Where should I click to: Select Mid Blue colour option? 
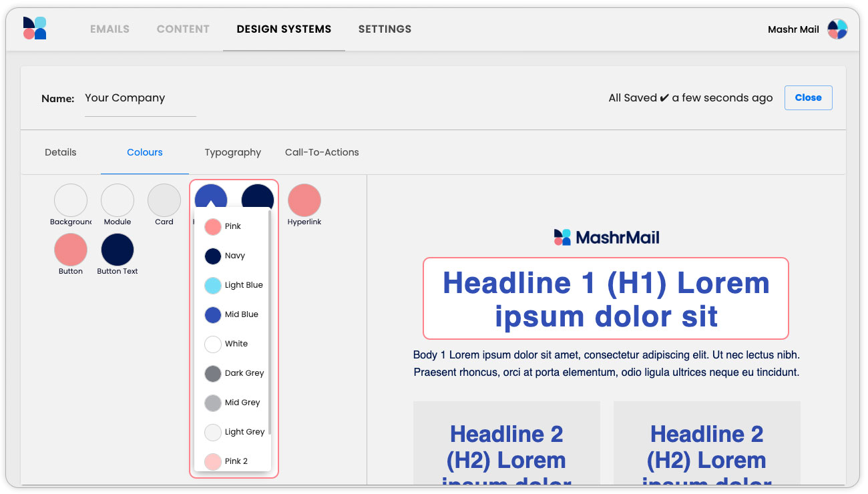pos(234,314)
